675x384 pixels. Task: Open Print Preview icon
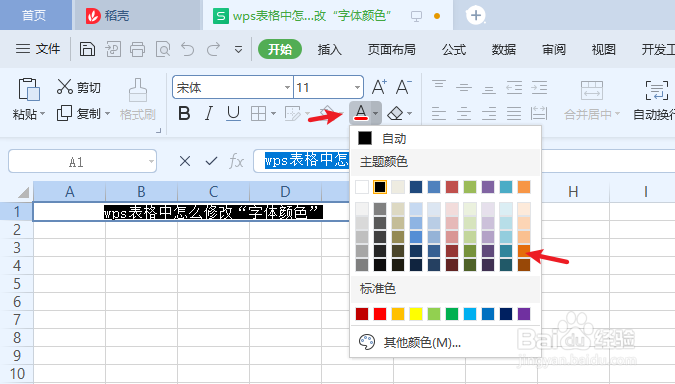(x=163, y=50)
